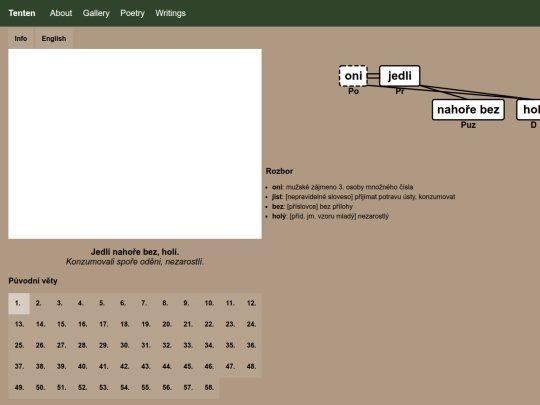View sentence 51.
The image size is (540, 405).
61,388
